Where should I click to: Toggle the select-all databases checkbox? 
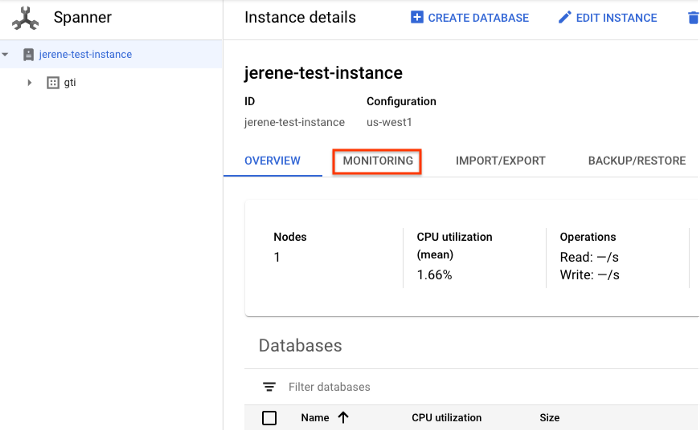click(269, 418)
